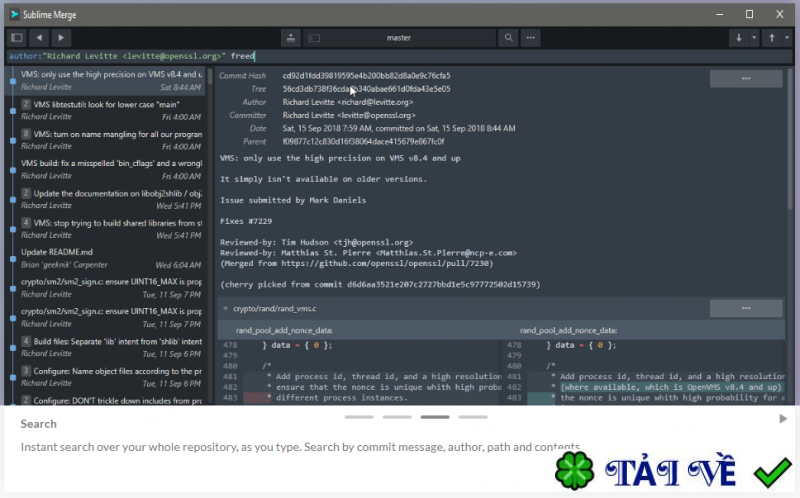Click the 'TẢI VỀ' download button
Viewport: 800px width, 498px height.
pyautogui.click(x=670, y=470)
